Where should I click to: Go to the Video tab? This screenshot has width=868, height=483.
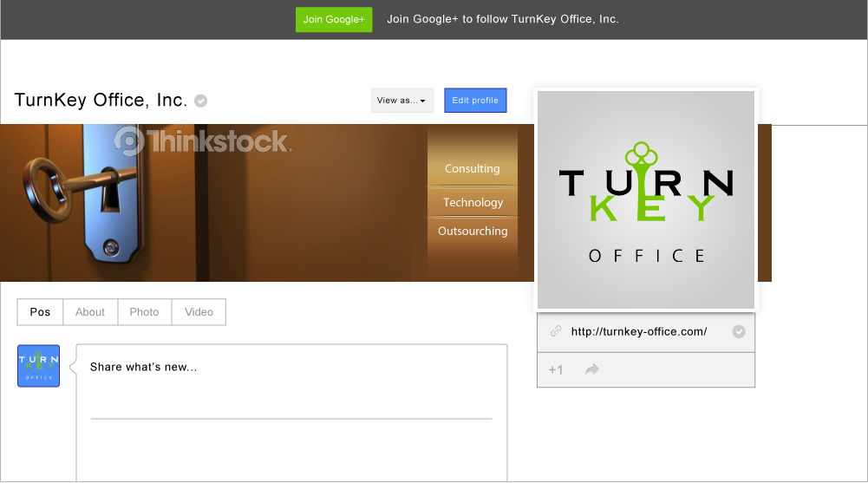(x=199, y=312)
